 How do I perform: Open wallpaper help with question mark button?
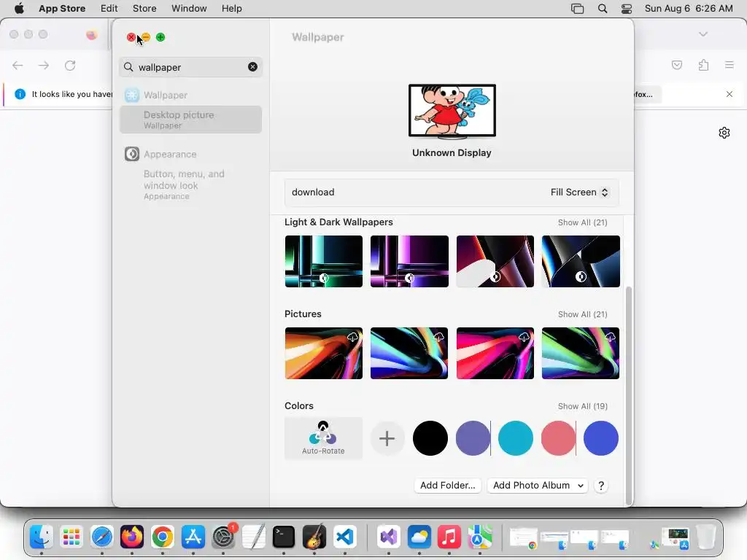(601, 486)
